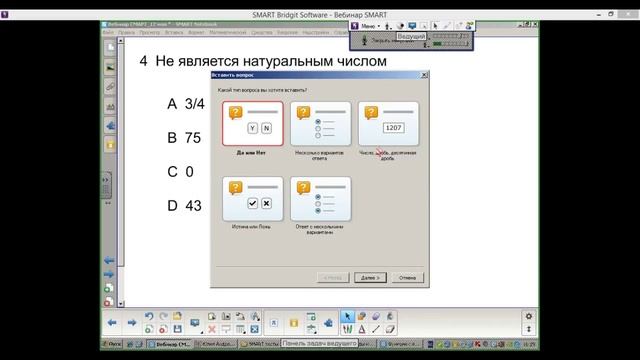Insert a table with the table icon

pos(240,329)
